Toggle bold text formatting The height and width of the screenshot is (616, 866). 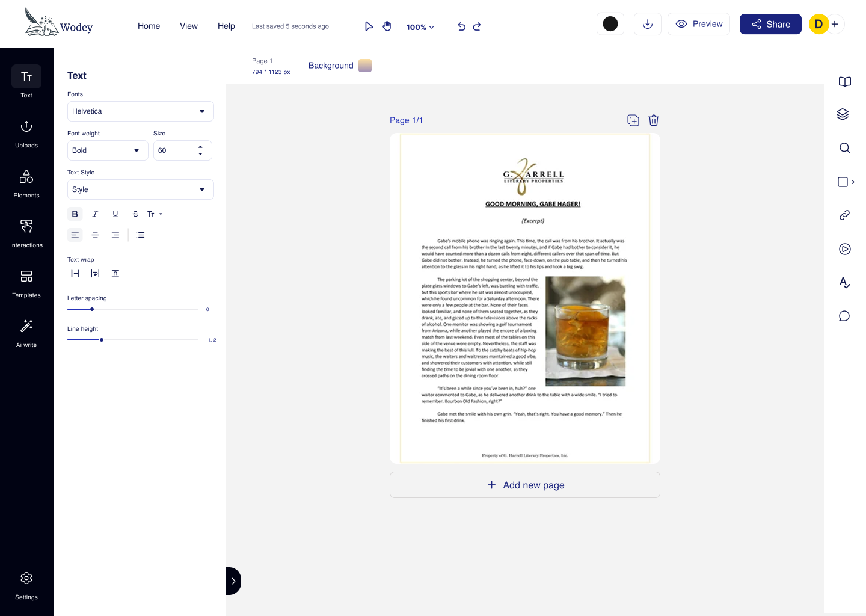(x=75, y=214)
